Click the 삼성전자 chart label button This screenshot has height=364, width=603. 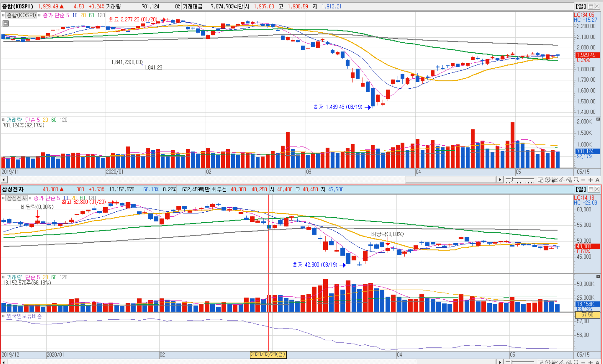(17, 198)
